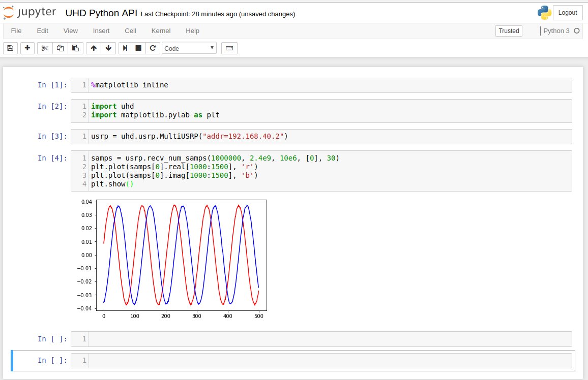Click the kernel idle indicator circle
The height and width of the screenshot is (380, 588).
pyautogui.click(x=577, y=30)
